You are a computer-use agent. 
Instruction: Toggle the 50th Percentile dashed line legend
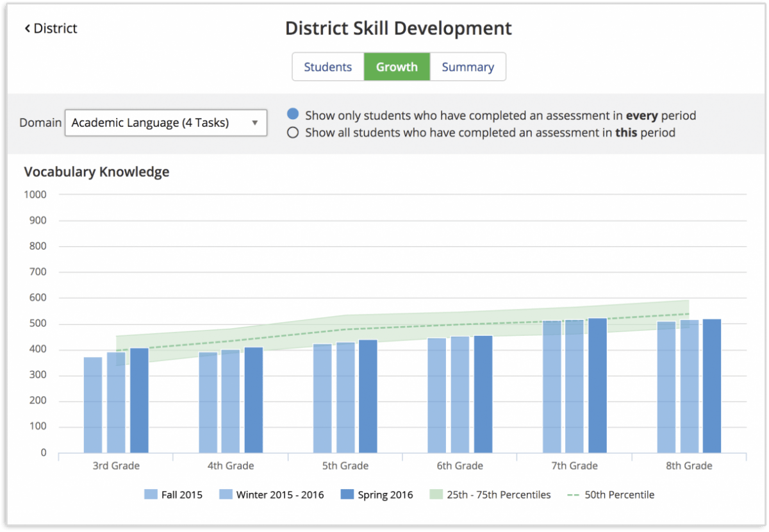pyautogui.click(x=574, y=494)
